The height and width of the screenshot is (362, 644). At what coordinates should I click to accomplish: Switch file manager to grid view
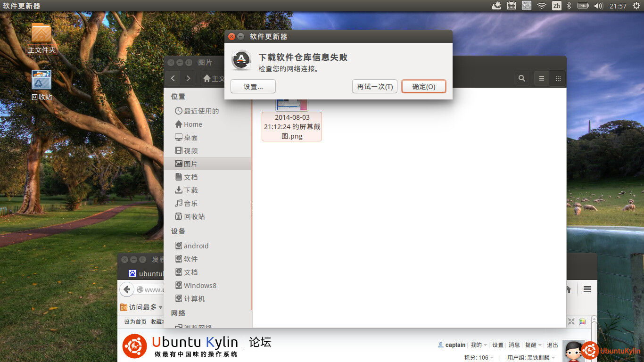coord(558,79)
